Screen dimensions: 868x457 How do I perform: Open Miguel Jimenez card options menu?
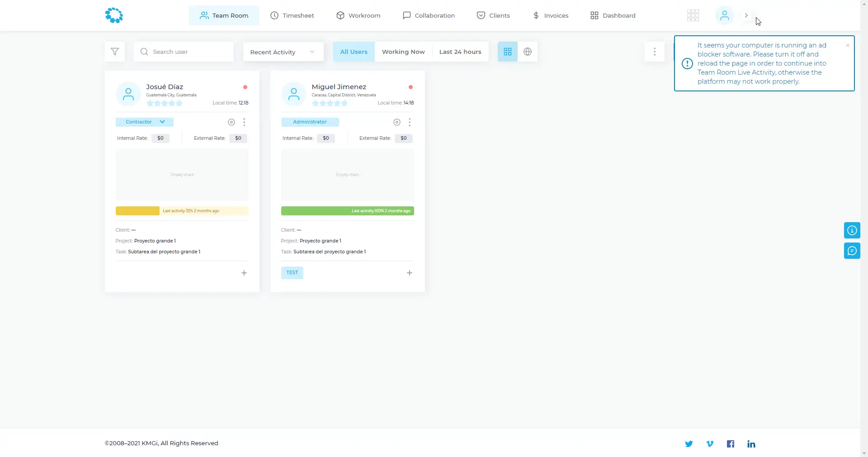(x=410, y=122)
